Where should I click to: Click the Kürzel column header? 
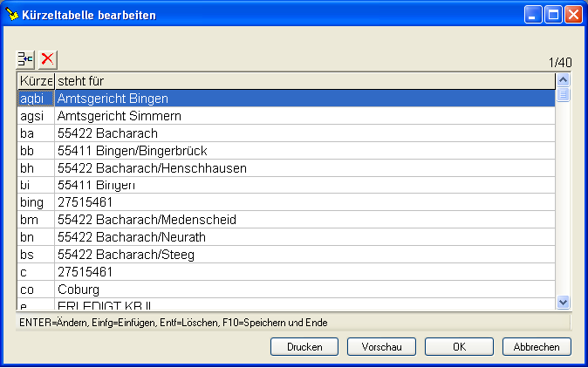pos(36,81)
